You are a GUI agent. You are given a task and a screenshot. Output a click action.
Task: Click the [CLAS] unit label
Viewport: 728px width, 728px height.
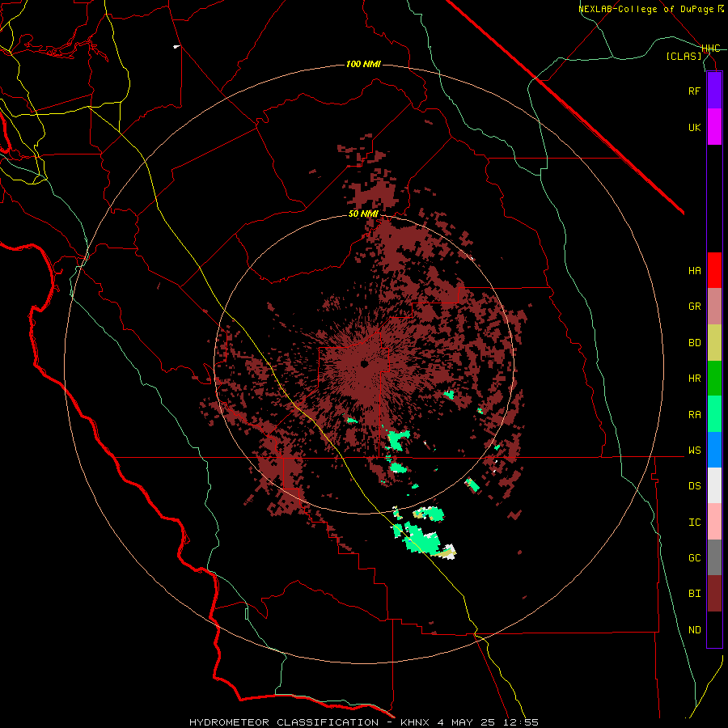tap(684, 56)
